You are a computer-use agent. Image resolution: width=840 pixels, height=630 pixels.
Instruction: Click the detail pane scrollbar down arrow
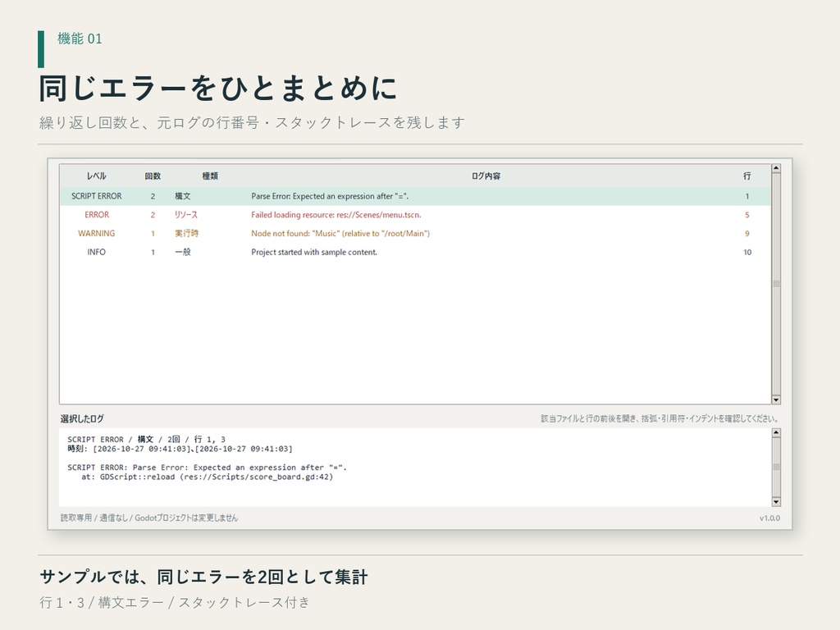[x=776, y=502]
